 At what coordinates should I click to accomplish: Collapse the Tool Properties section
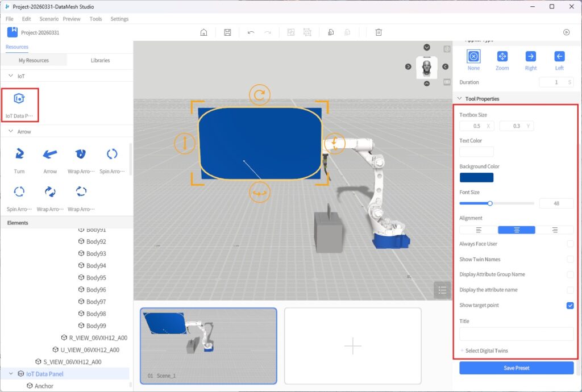click(x=459, y=99)
